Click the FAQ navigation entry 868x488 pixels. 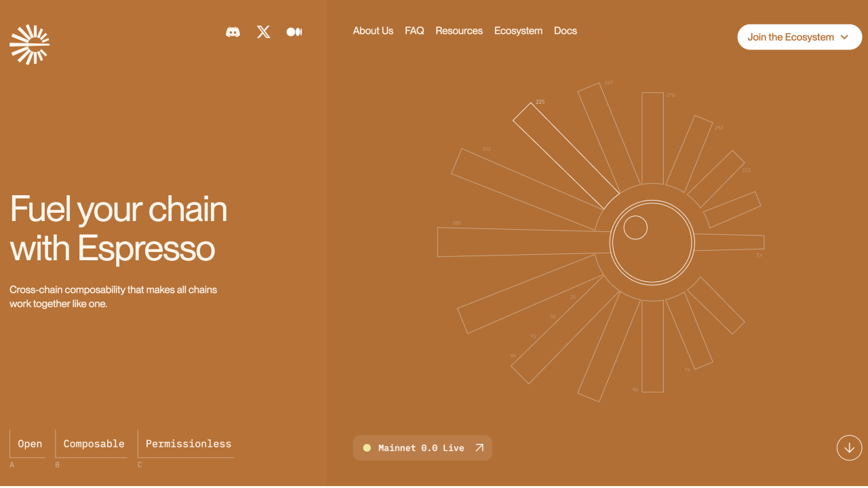[414, 30]
